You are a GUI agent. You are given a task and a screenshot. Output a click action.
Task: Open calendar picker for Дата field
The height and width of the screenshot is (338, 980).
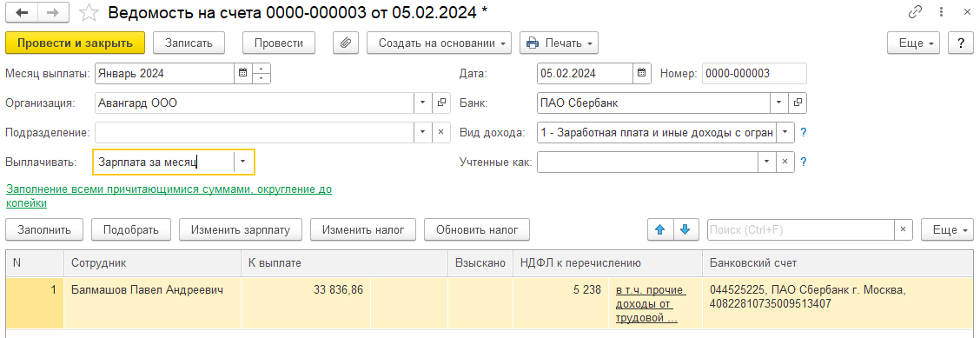(641, 73)
